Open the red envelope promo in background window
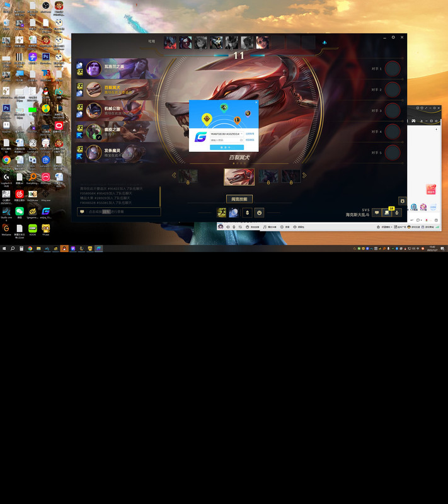 point(430,189)
